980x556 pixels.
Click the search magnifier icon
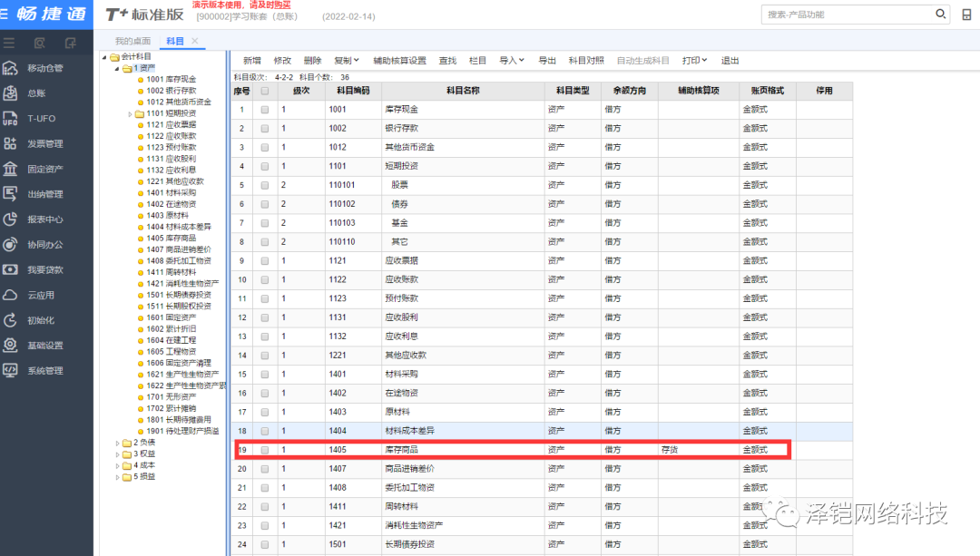(x=940, y=15)
